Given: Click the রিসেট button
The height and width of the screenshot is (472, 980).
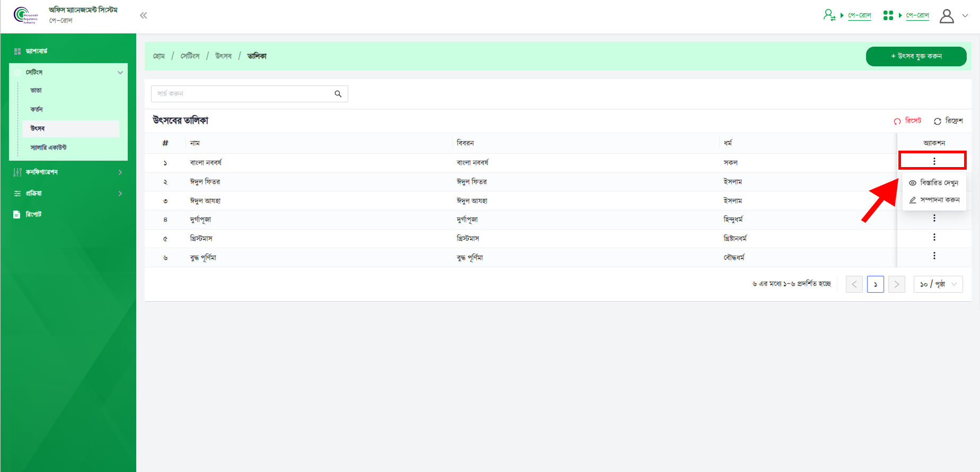Looking at the screenshot, I should (907, 121).
